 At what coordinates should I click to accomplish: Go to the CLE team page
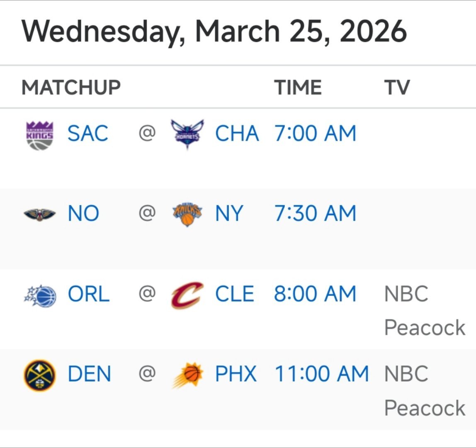pyautogui.click(x=234, y=294)
